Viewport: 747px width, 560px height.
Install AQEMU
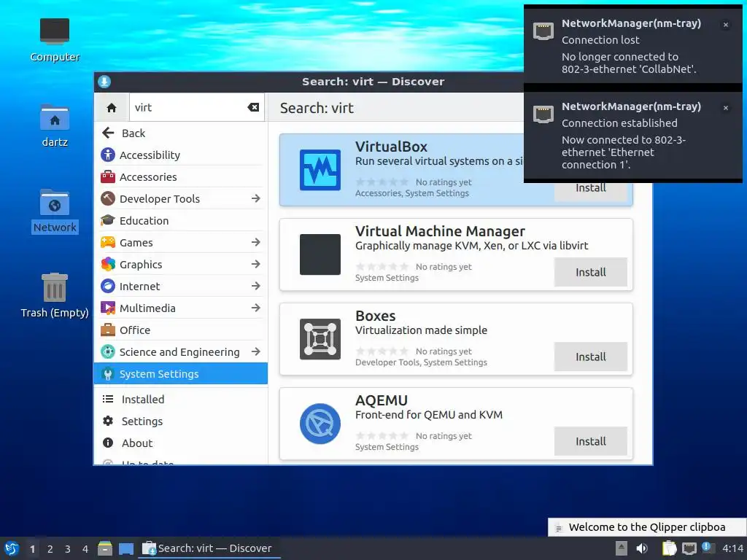(x=590, y=441)
